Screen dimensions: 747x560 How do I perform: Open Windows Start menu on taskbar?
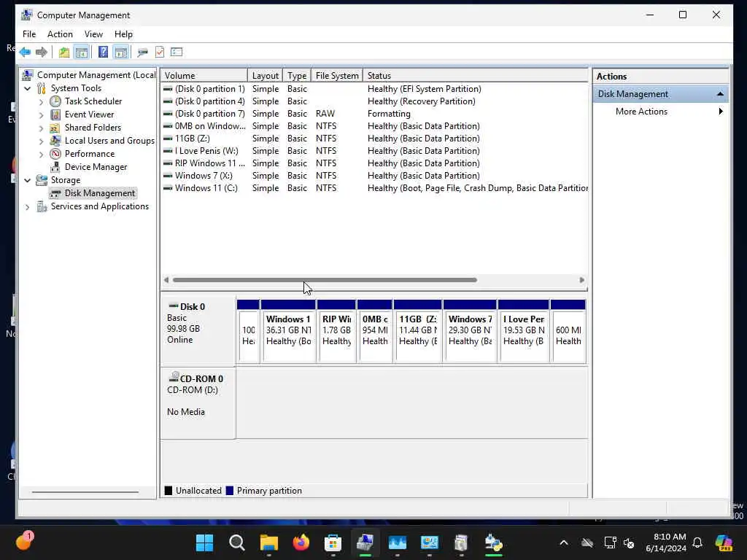[205, 542]
